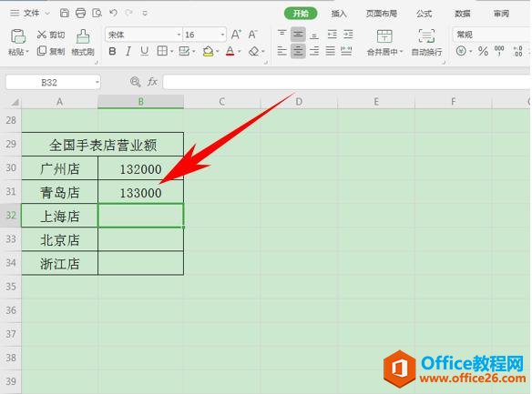
Task: Open the 审阅 ribbon tab
Action: (501, 14)
